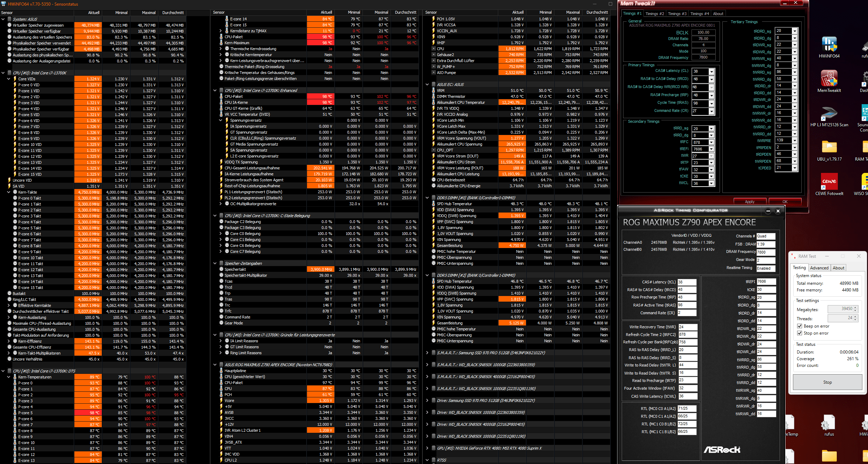Click the DIMM Thermistor thermometer icon
Viewport: 868px width, 464px height.
click(x=434, y=96)
